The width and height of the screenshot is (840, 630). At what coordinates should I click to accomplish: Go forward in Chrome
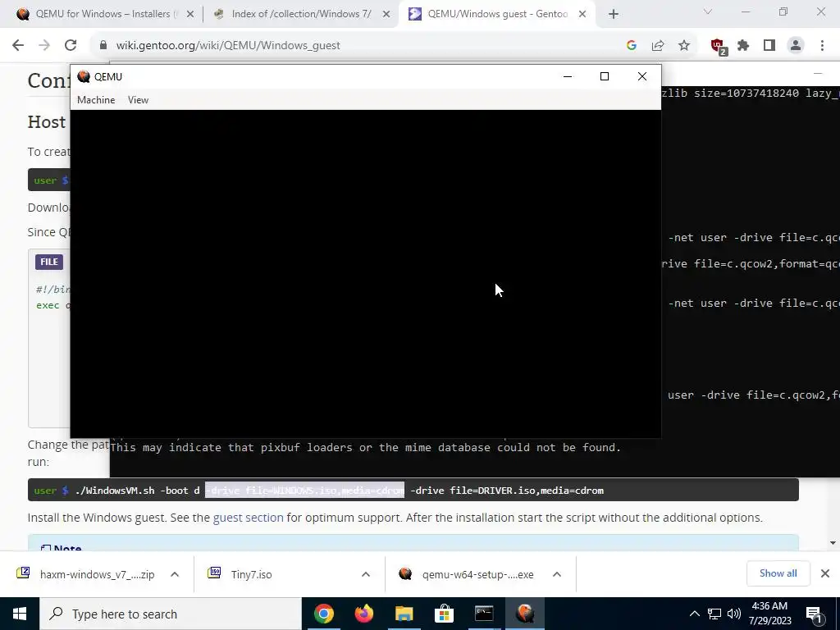coord(44,46)
